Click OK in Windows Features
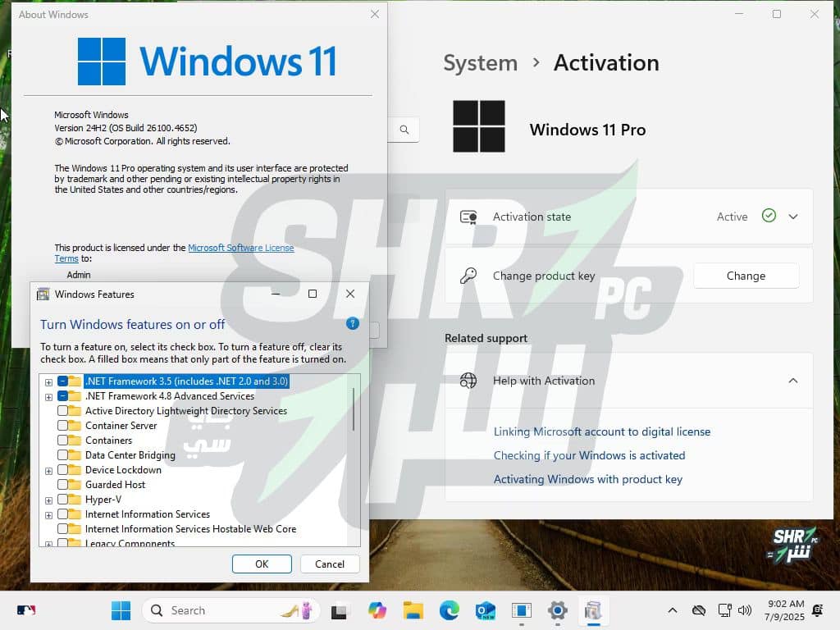Screen dimensions: 840x630 pyautogui.click(x=262, y=564)
